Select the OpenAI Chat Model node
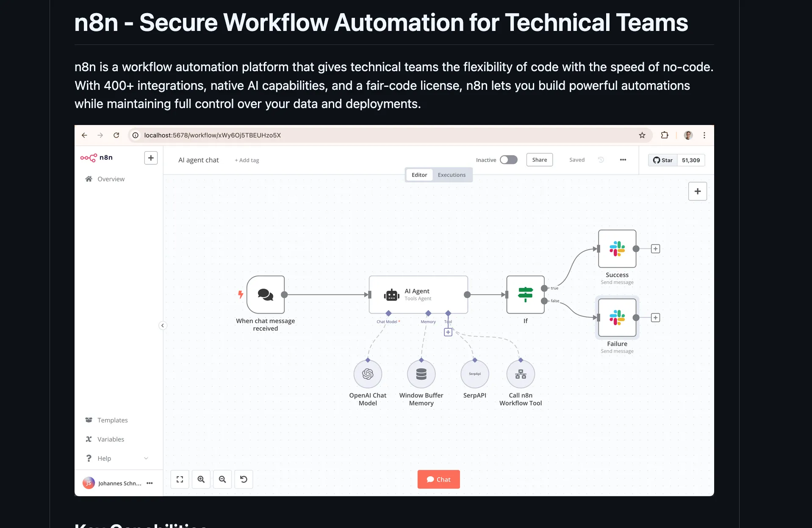Viewport: 812px width, 528px height. click(368, 374)
